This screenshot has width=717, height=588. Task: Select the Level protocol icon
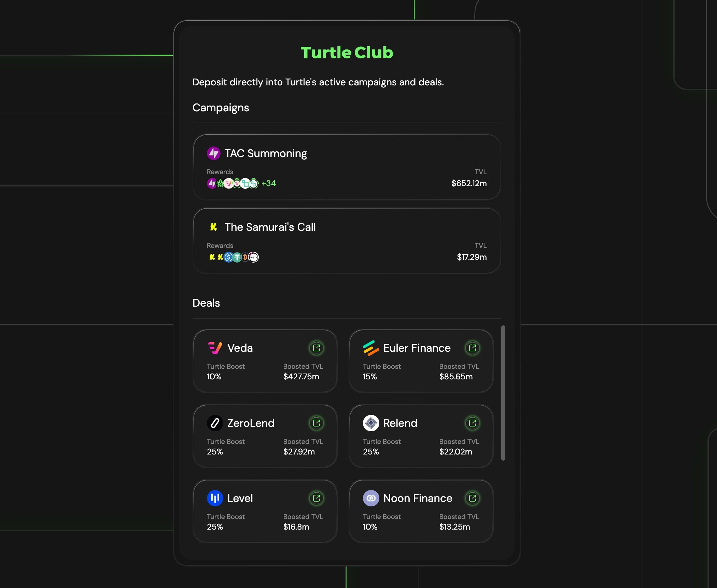point(215,498)
